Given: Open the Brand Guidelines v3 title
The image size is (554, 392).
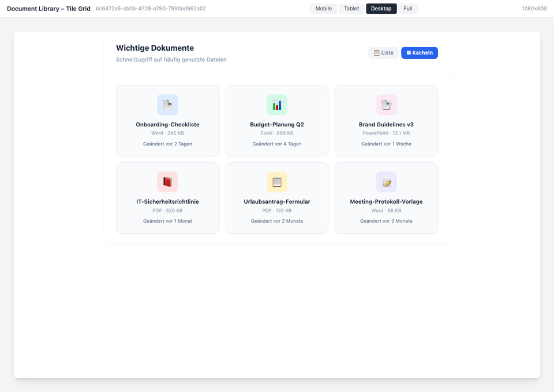Looking at the screenshot, I should [x=386, y=124].
